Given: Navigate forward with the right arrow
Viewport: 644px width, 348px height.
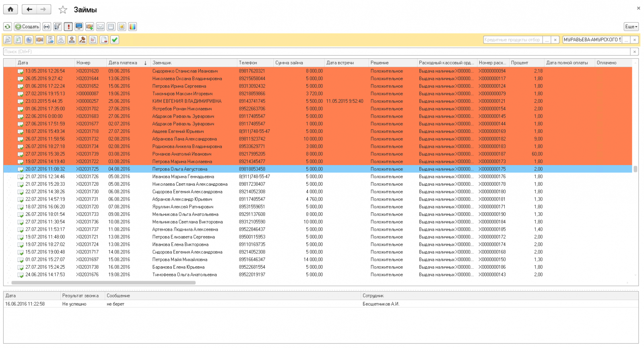Looking at the screenshot, I should (43, 9).
